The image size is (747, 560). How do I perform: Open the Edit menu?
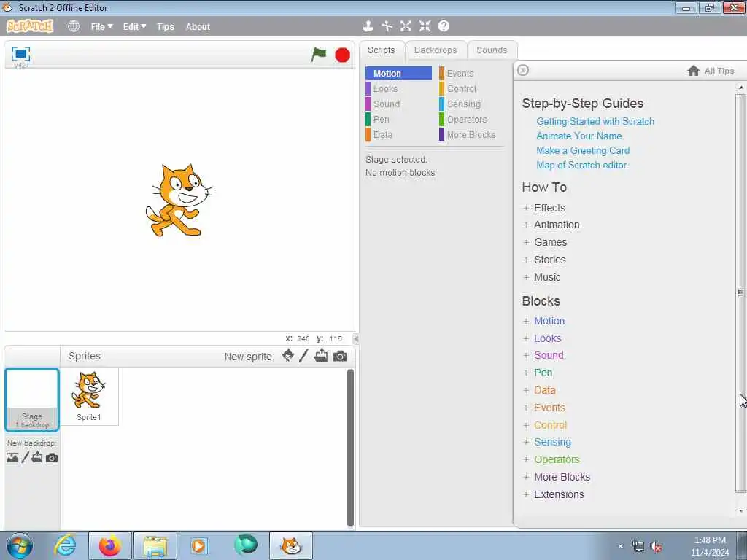134,27
